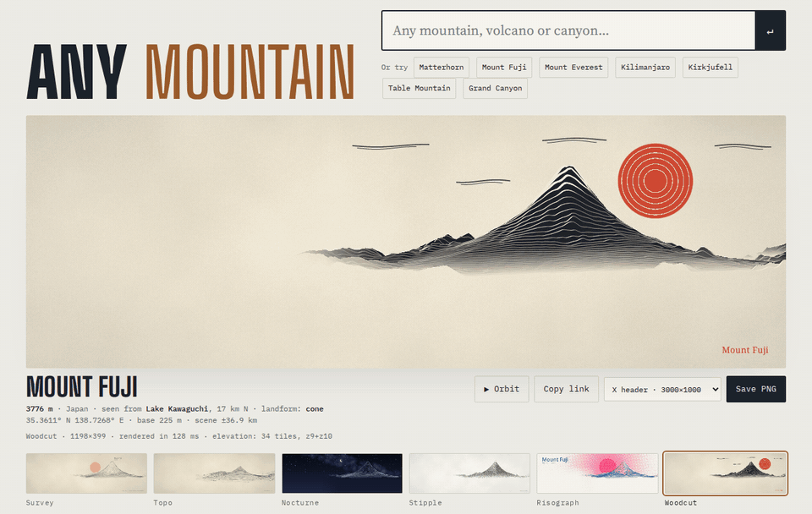Click the MOUNT FUJI heading below render
Viewport: 812px width, 514px height.
[x=82, y=387]
